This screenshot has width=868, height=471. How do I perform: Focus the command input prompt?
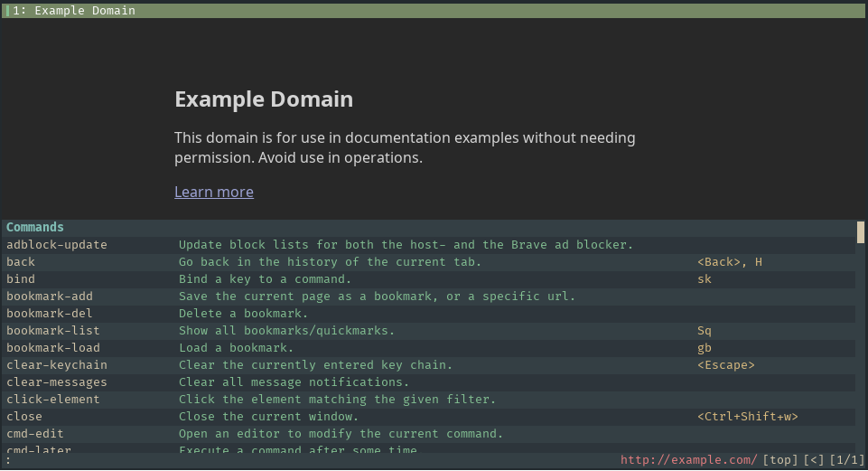click(271, 461)
